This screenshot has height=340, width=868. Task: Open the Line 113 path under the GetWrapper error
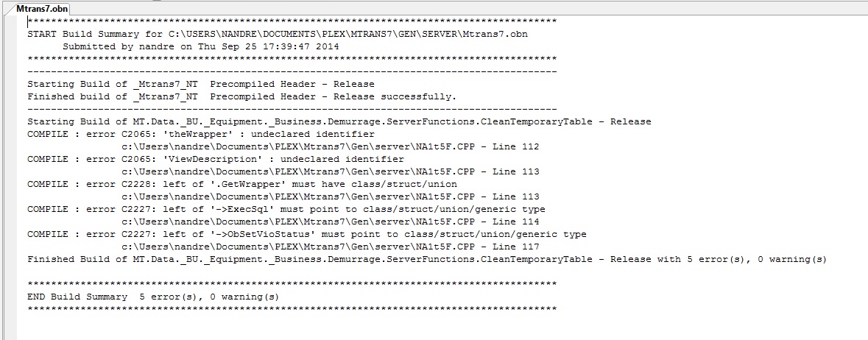pyautogui.click(x=331, y=196)
